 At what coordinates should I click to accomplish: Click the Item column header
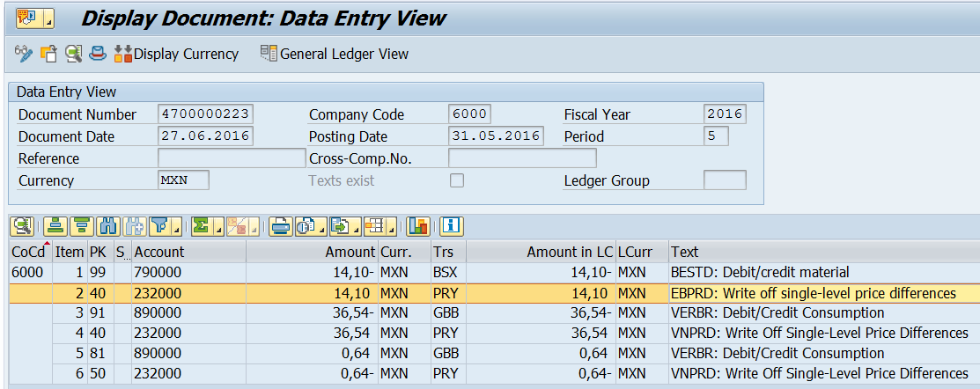70,252
